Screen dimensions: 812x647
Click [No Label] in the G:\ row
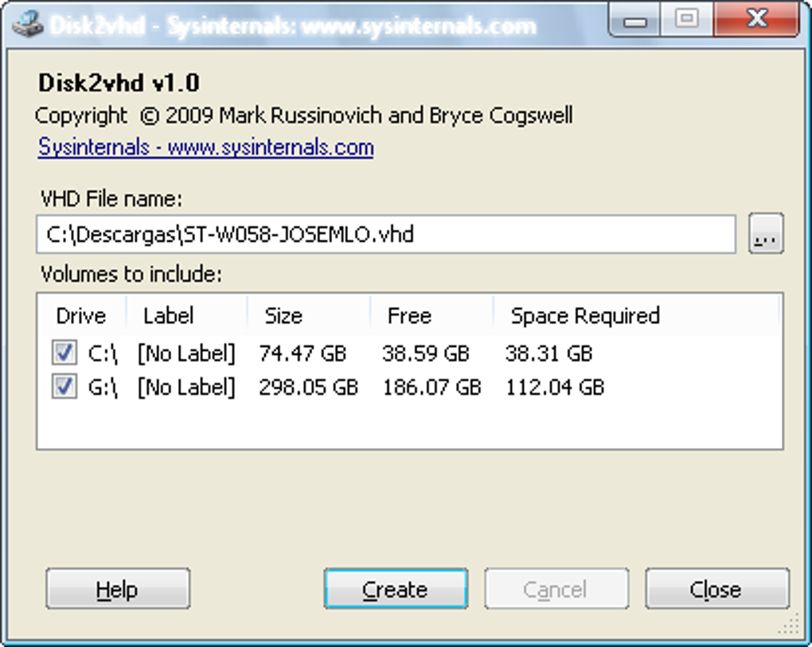(186, 387)
